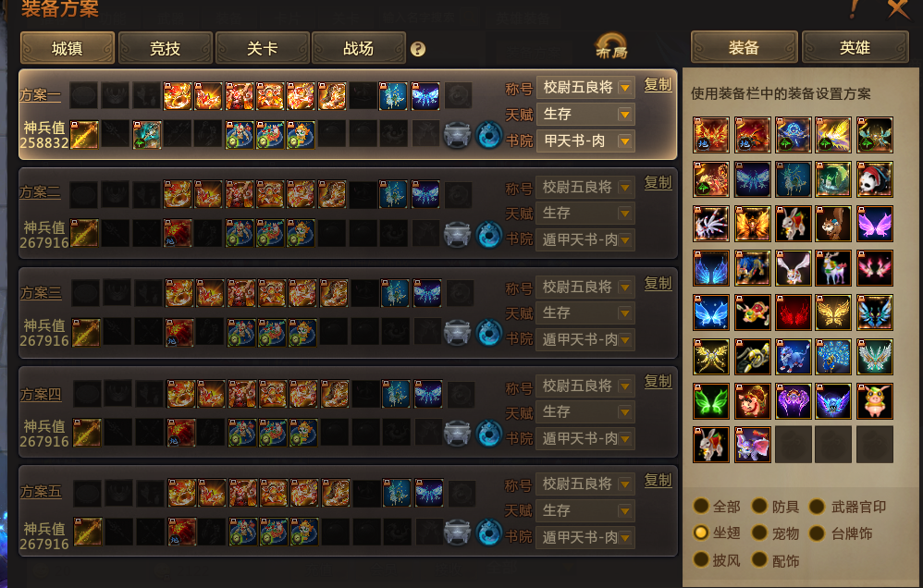Click 复制 link for 方案四
Image resolution: width=923 pixels, height=588 pixels.
658,382
